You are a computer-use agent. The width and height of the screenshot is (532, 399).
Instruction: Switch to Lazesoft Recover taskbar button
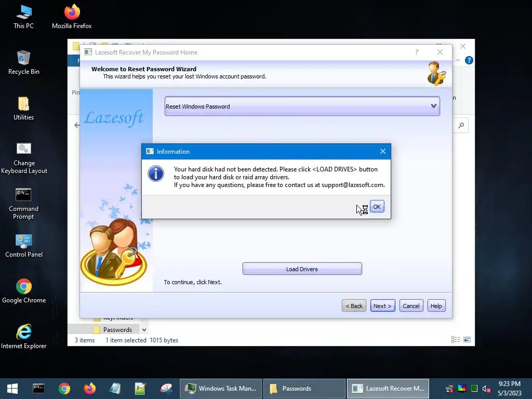click(388, 389)
